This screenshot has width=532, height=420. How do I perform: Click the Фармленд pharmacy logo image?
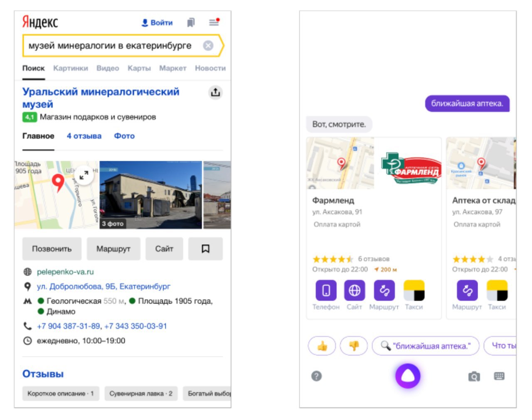411,169
